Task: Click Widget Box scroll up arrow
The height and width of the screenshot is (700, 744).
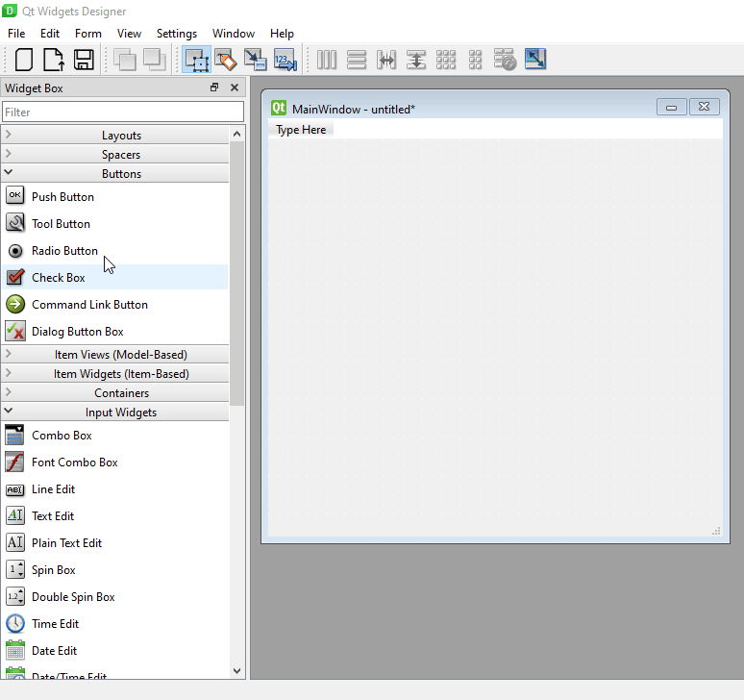Action: [236, 134]
